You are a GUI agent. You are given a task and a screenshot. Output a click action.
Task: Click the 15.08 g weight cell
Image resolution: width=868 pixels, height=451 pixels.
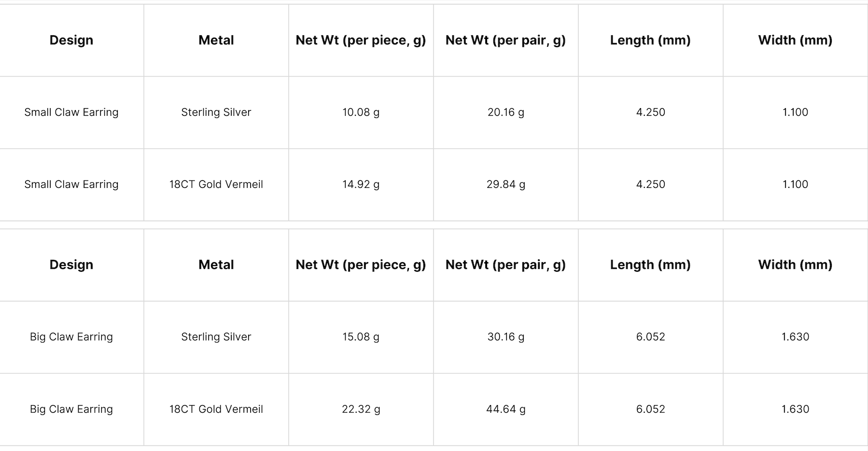point(361,337)
